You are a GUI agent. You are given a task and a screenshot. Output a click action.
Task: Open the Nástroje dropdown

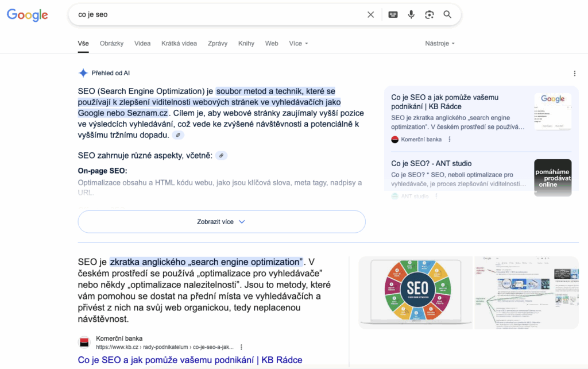coord(440,44)
